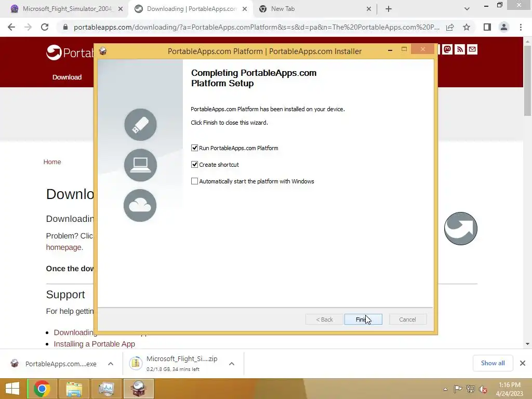The image size is (532, 399).
Task: Click Show all downloads button
Action: (493, 363)
